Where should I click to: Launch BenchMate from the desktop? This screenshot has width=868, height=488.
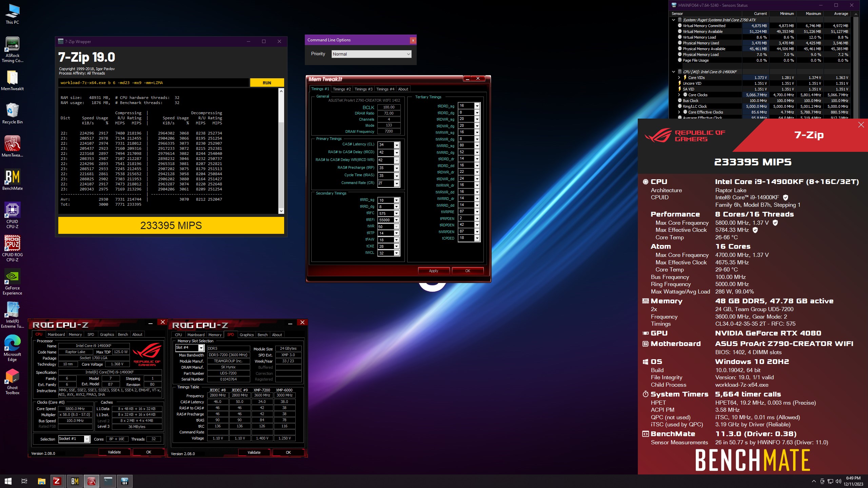(x=12, y=180)
